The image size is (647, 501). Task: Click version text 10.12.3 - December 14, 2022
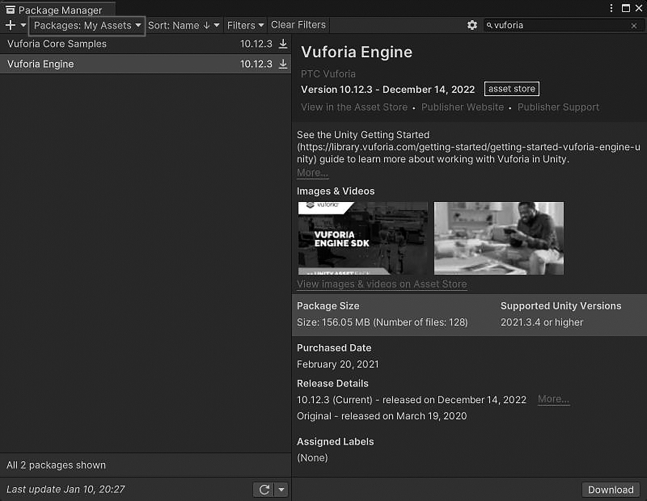pyautogui.click(x=387, y=90)
